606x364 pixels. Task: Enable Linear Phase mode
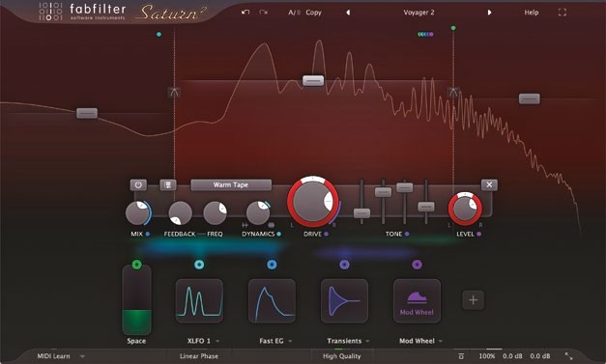[x=199, y=356]
